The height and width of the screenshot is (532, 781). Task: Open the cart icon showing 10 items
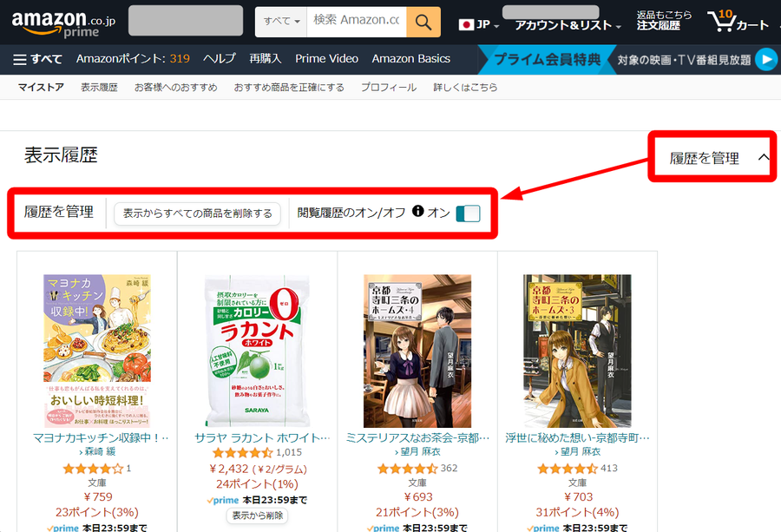(x=738, y=22)
